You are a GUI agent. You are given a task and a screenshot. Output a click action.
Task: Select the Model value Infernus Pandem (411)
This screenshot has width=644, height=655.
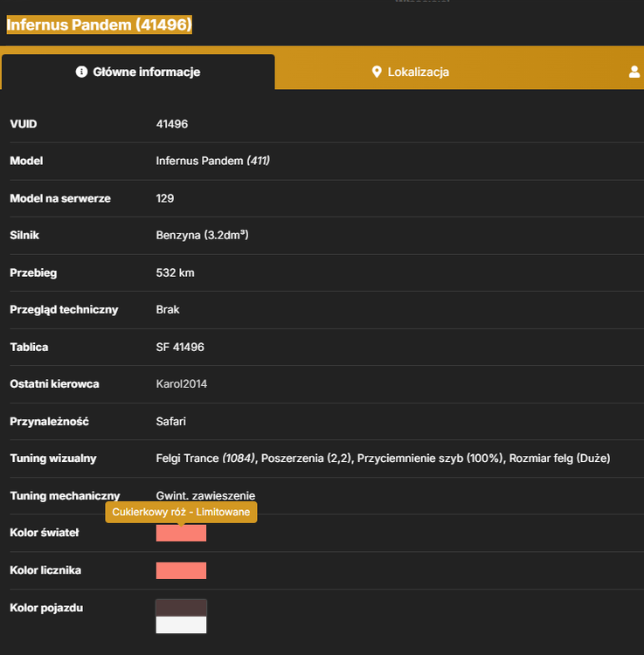[x=212, y=161]
